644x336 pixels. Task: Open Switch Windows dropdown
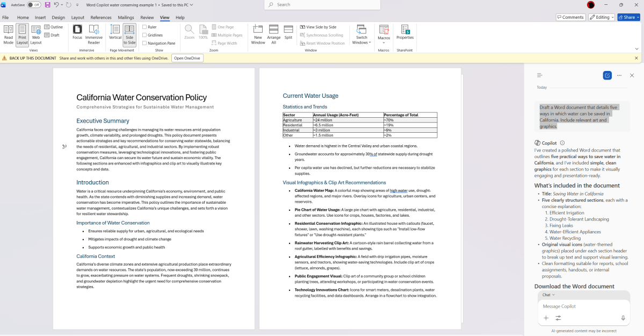coord(361,39)
